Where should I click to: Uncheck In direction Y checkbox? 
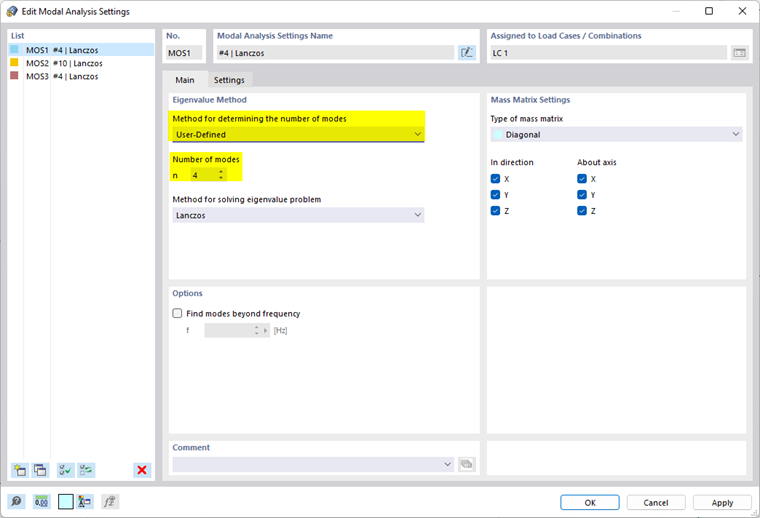point(495,195)
